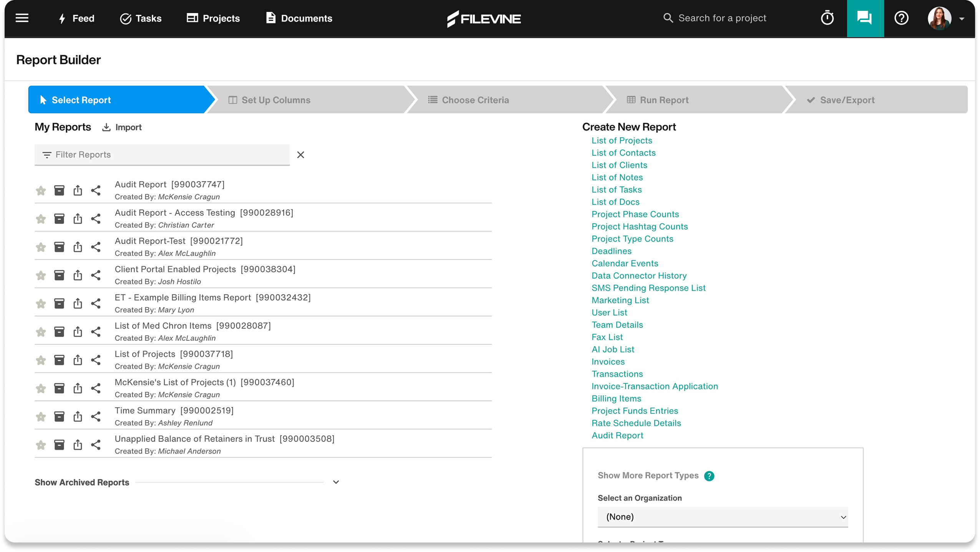Archive Client Portal Enabled Projects report
The image size is (980, 552).
(x=59, y=275)
